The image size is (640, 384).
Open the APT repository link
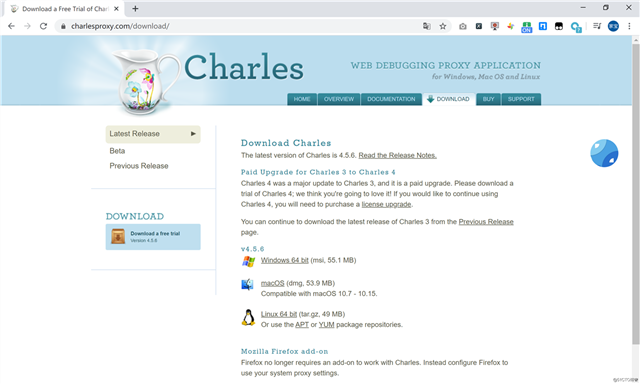(x=302, y=325)
